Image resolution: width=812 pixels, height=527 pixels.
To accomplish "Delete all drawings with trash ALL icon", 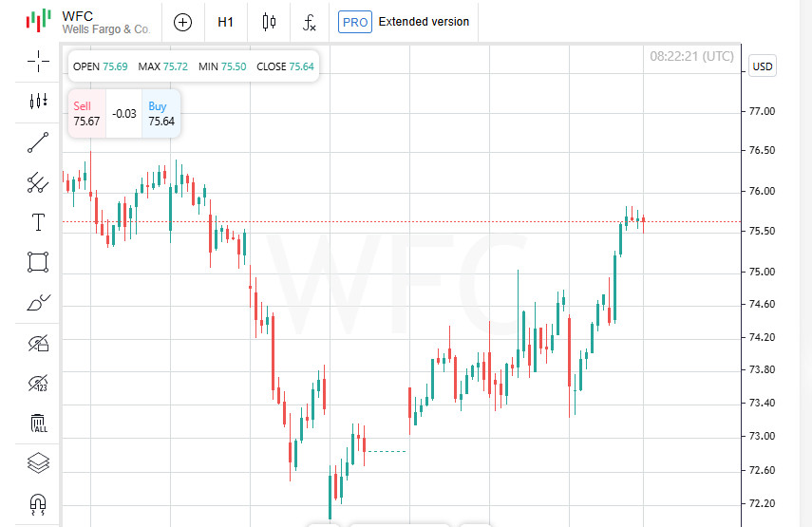I will point(38,423).
